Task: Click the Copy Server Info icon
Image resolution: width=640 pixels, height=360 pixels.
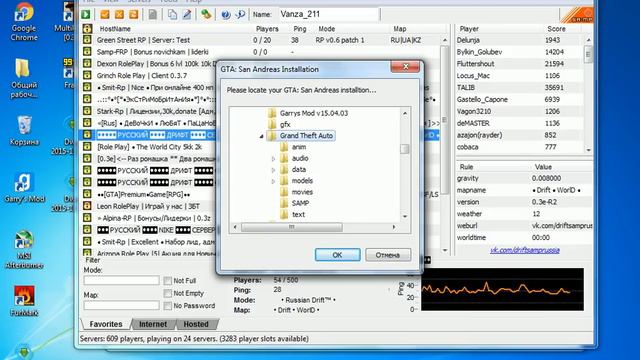Action: tap(172, 14)
